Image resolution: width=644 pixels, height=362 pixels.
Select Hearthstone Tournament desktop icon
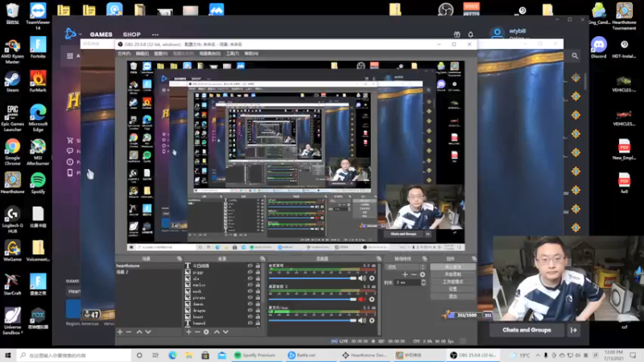(x=625, y=16)
